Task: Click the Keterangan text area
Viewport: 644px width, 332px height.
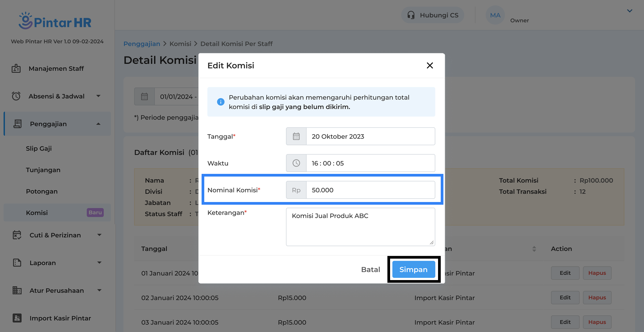Action: tap(360, 227)
